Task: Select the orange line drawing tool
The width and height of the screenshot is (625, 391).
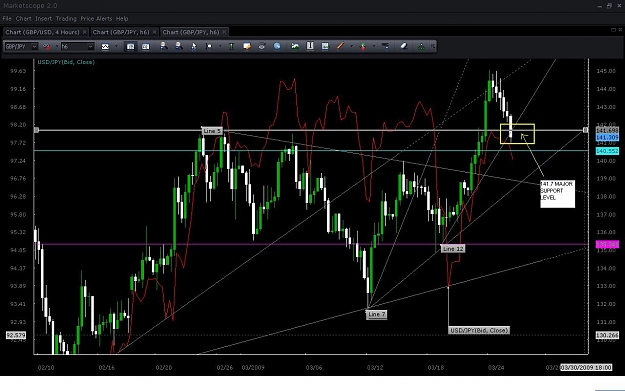Action: pyautogui.click(x=340, y=46)
